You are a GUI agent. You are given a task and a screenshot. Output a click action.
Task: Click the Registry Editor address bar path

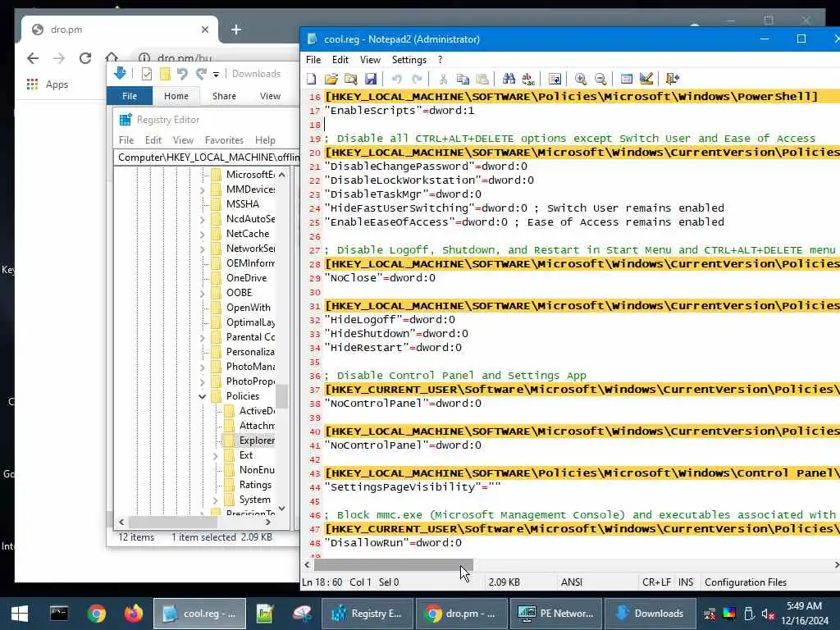(x=208, y=157)
